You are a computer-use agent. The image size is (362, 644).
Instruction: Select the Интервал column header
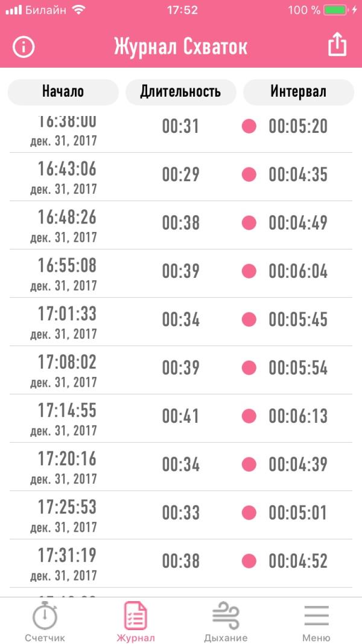299,92
